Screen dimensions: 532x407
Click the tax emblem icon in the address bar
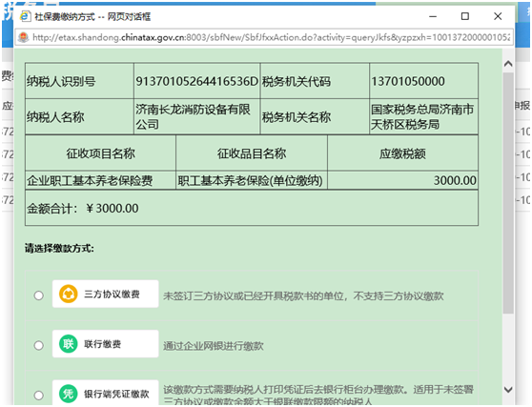[24, 37]
